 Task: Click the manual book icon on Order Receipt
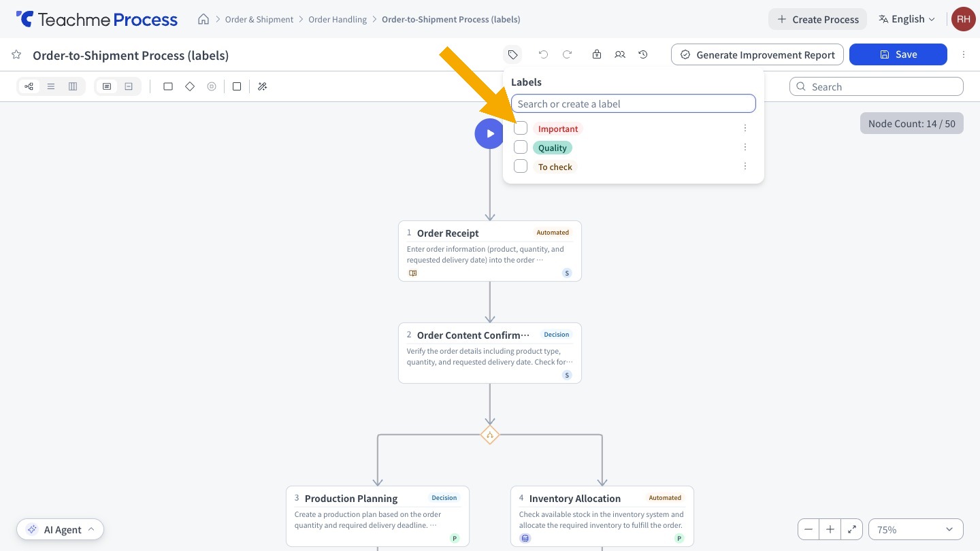tap(412, 273)
